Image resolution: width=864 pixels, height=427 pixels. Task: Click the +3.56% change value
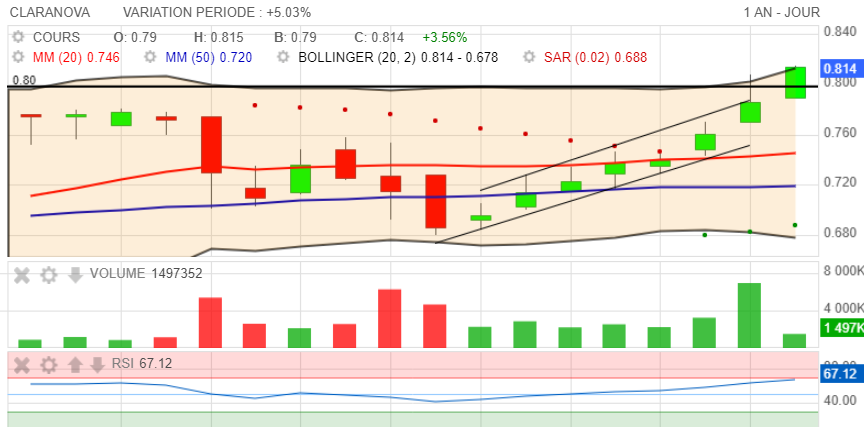(x=445, y=37)
